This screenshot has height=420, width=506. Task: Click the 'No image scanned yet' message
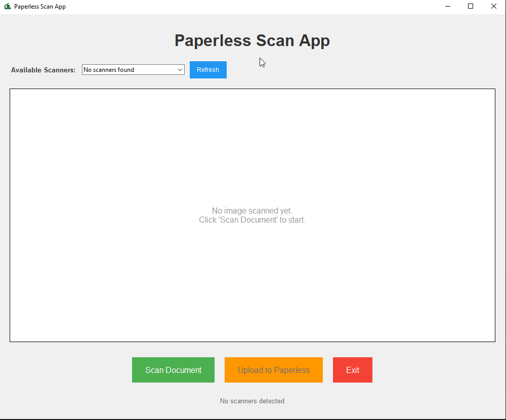(252, 211)
